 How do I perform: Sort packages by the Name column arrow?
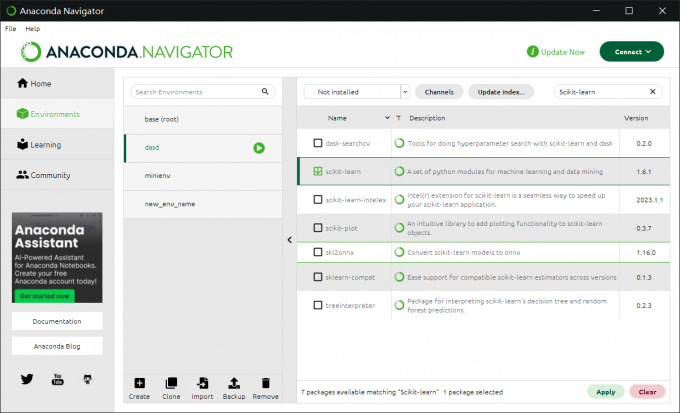pyautogui.click(x=387, y=118)
